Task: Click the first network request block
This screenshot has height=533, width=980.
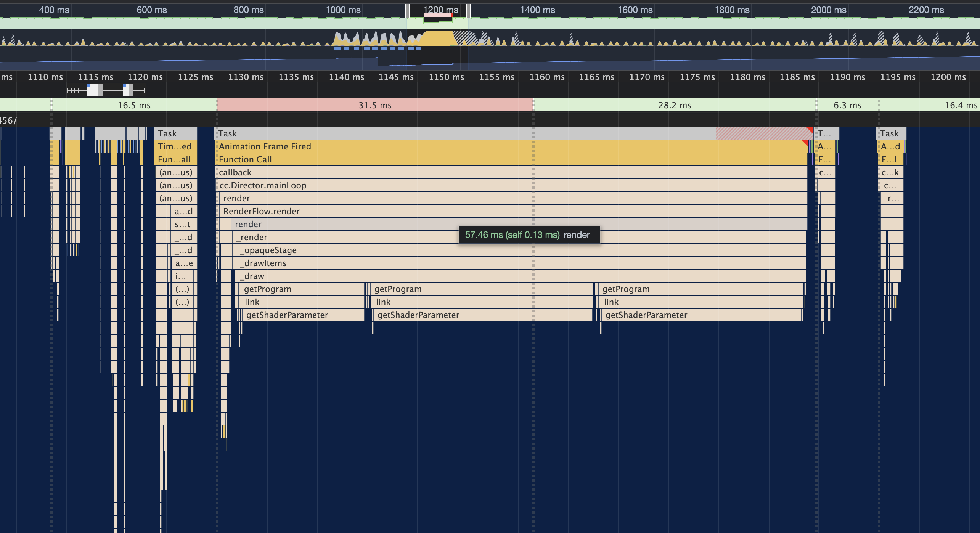Action: (x=94, y=90)
